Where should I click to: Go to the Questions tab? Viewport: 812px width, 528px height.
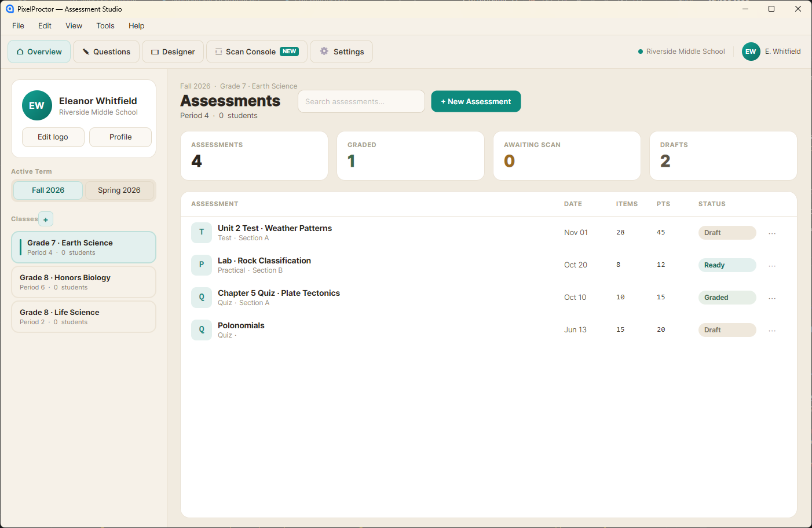tap(107, 52)
